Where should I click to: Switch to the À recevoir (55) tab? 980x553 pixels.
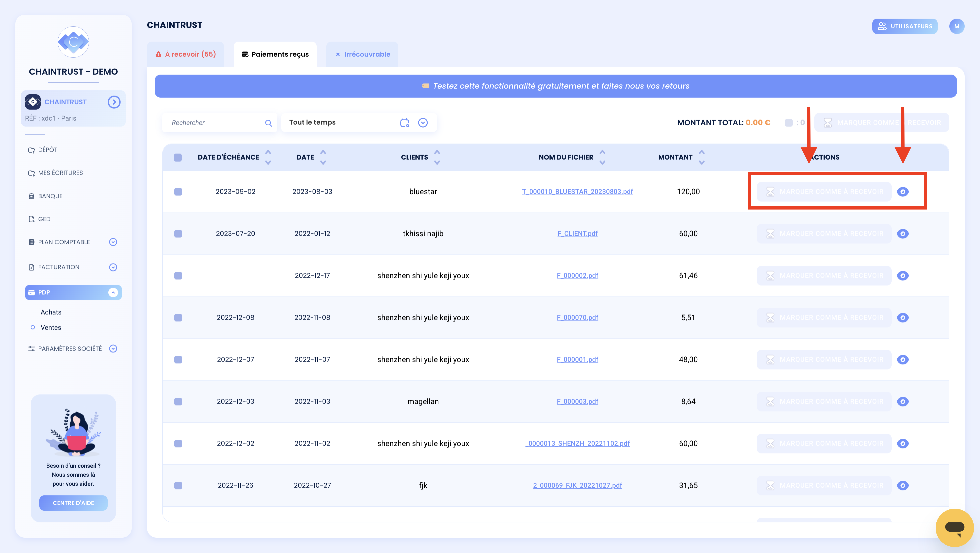coord(186,54)
